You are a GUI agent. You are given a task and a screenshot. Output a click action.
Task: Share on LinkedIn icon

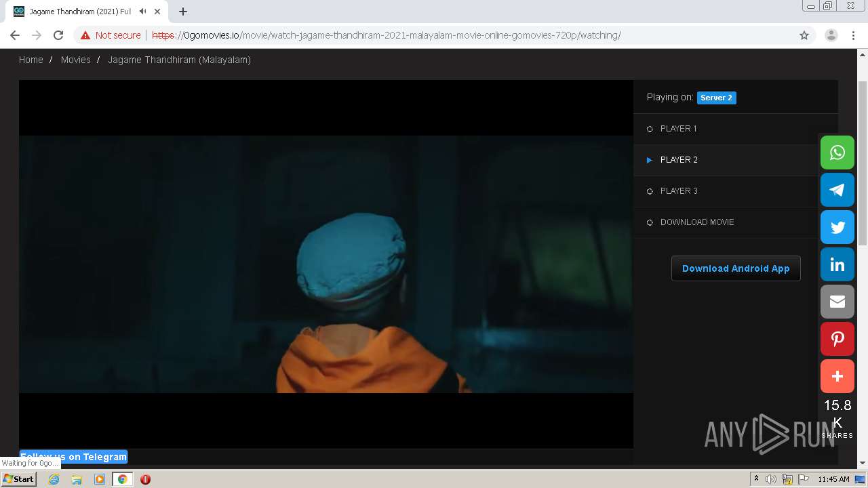click(837, 264)
